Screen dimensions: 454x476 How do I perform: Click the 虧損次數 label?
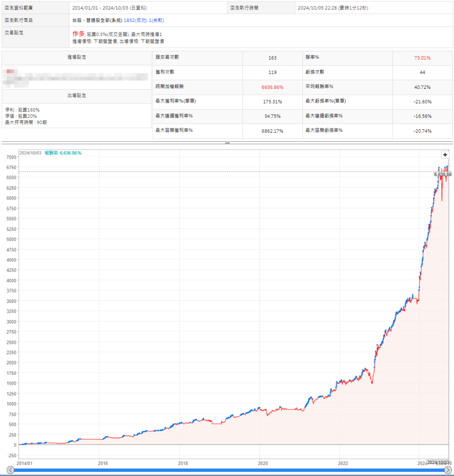[x=315, y=72]
